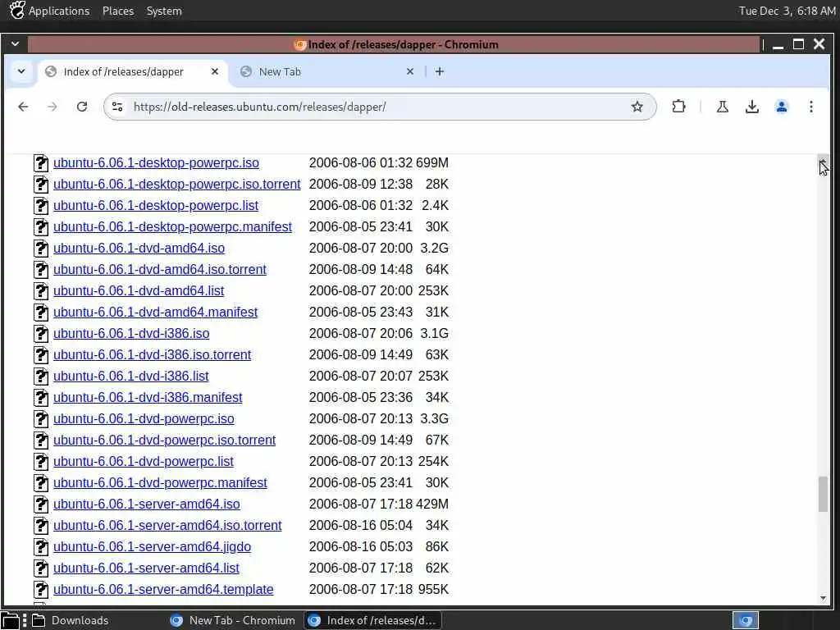Open ubuntu-6.06.1-server-amd64.jigdo

pos(152,547)
